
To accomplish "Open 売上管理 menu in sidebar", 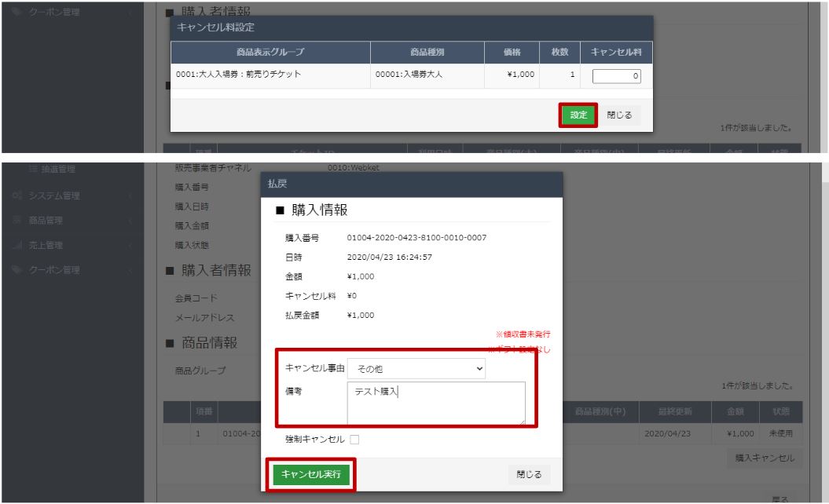I will (x=46, y=246).
